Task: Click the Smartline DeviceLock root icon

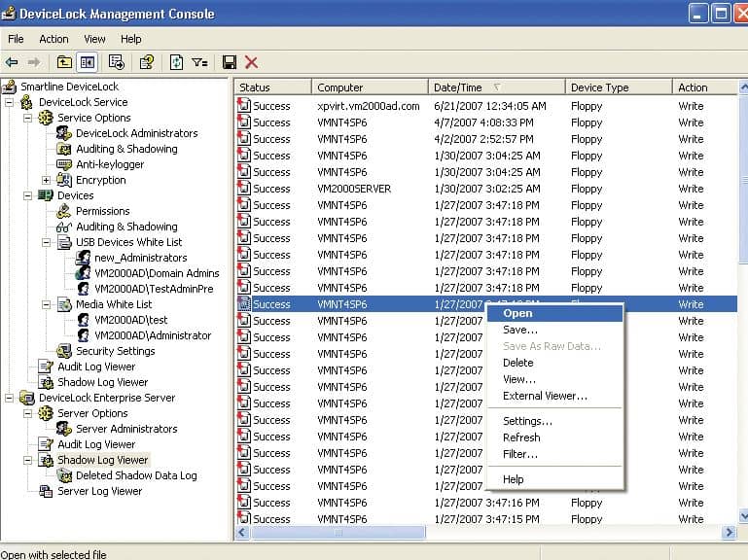Action: point(9,87)
